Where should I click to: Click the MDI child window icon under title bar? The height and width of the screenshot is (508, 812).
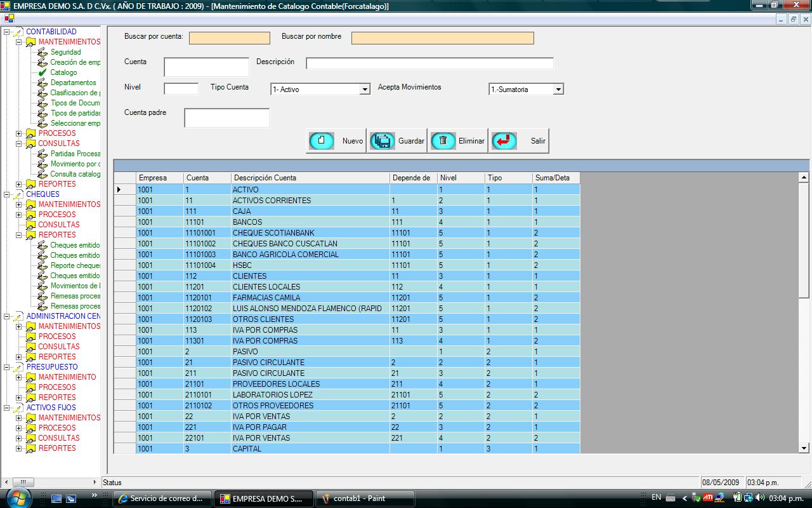click(x=9, y=18)
